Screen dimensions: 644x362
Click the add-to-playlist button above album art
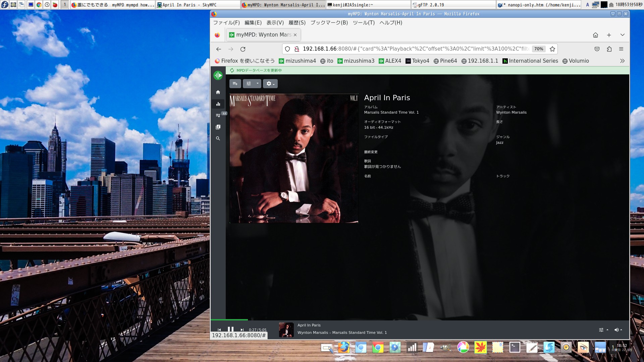[235, 84]
